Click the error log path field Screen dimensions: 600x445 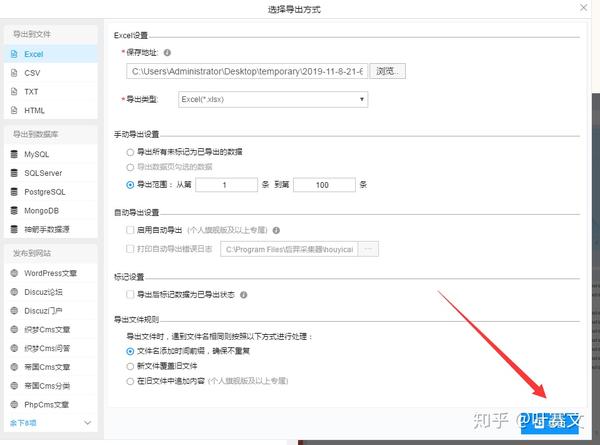pyautogui.click(x=289, y=249)
